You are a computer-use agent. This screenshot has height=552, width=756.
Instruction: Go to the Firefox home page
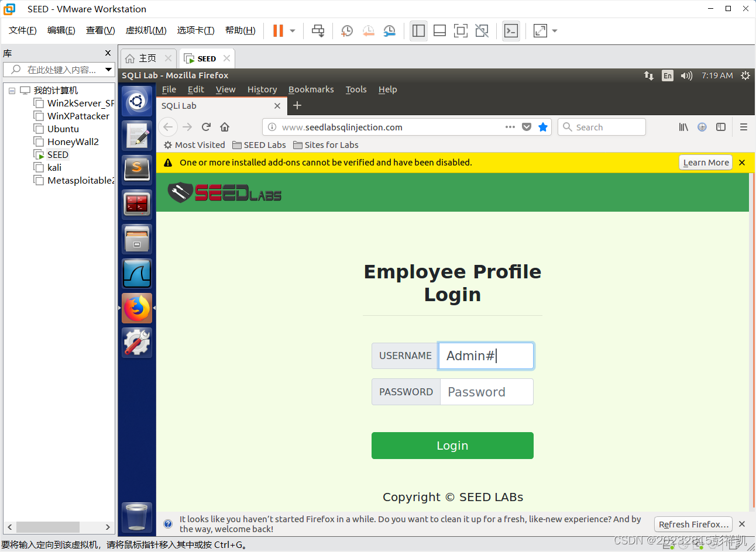tap(225, 127)
